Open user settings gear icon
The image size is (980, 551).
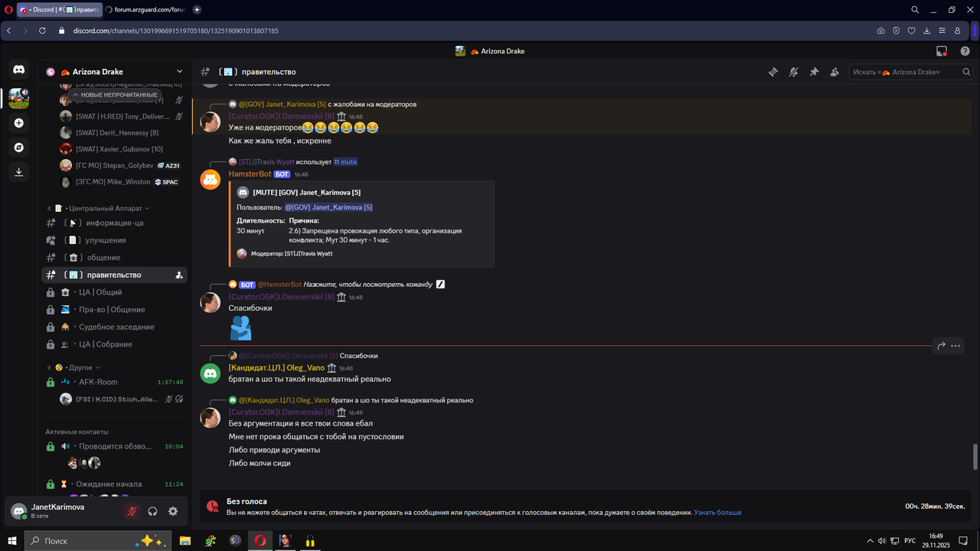point(173,511)
